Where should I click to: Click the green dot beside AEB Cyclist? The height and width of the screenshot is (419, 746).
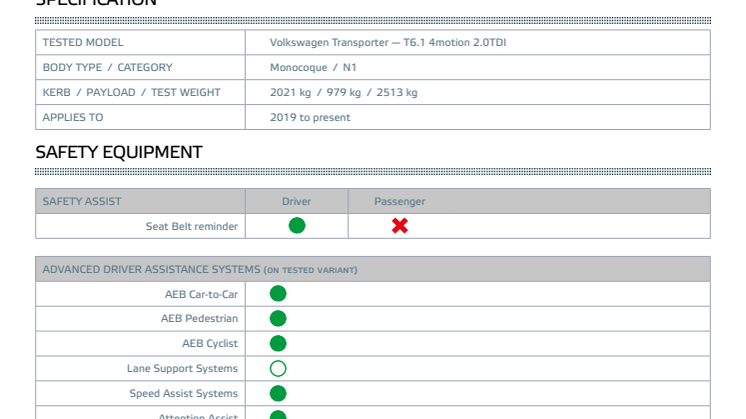(278, 343)
